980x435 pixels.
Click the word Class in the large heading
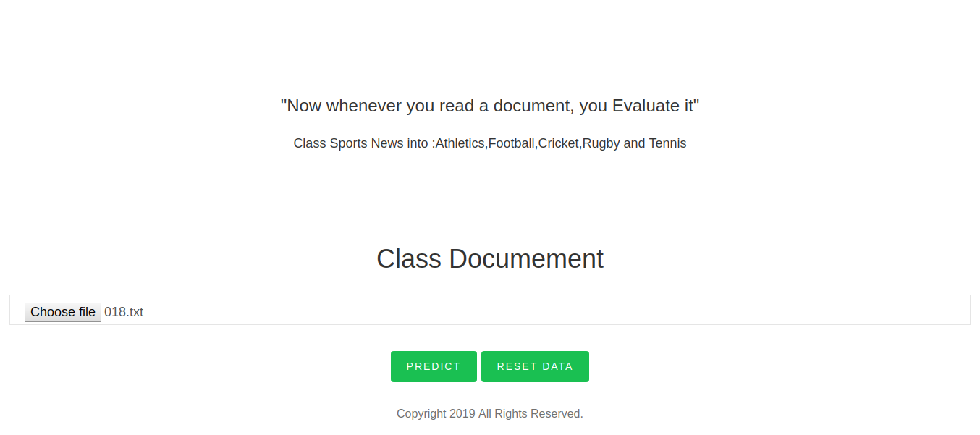(x=409, y=258)
